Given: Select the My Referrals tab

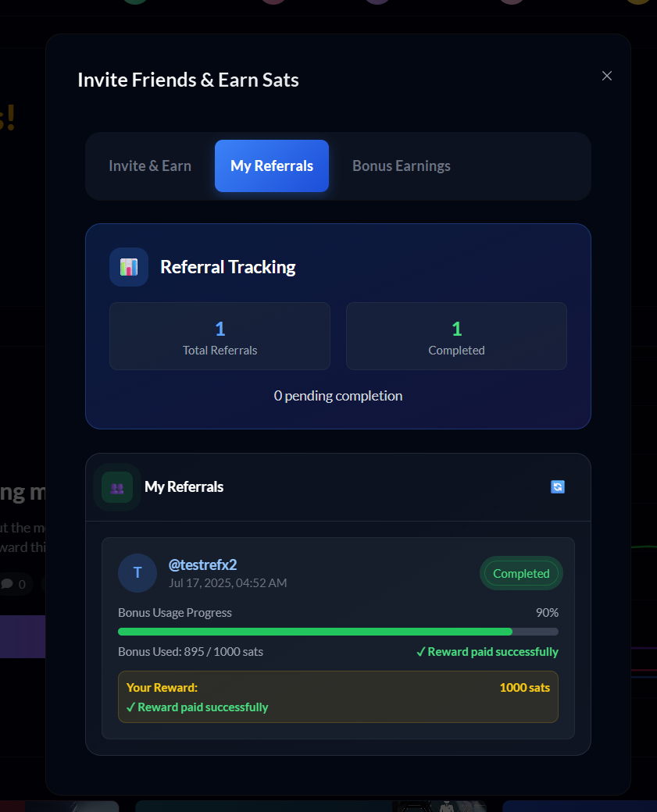Looking at the screenshot, I should pos(272,166).
